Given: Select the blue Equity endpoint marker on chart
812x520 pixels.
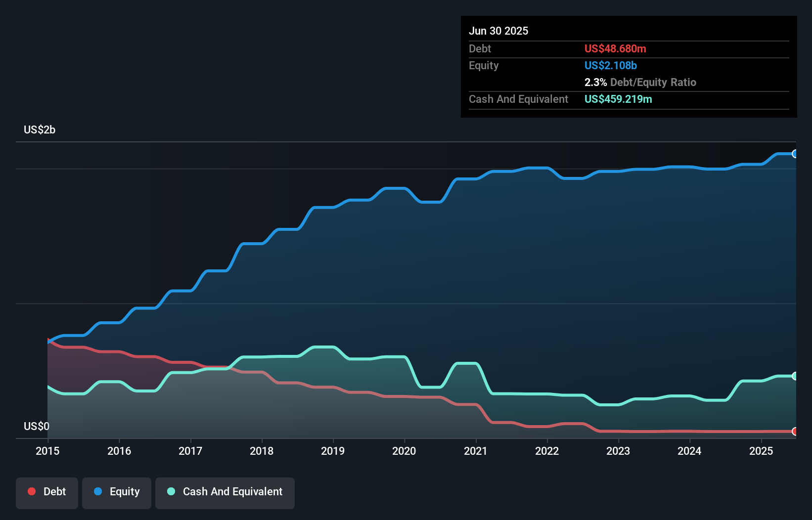Looking at the screenshot, I should tap(795, 154).
